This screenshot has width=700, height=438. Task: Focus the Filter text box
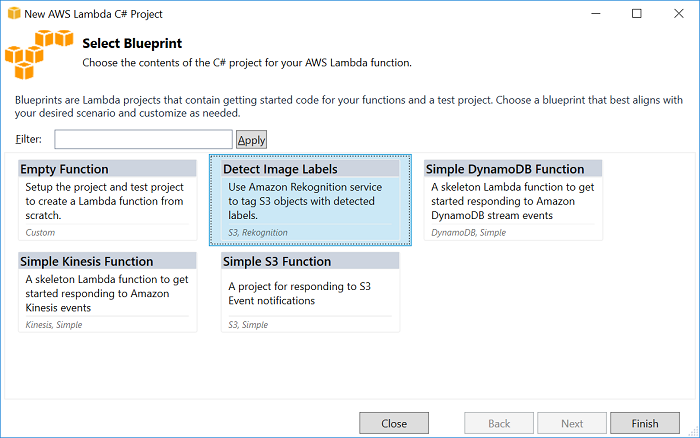[x=143, y=139]
